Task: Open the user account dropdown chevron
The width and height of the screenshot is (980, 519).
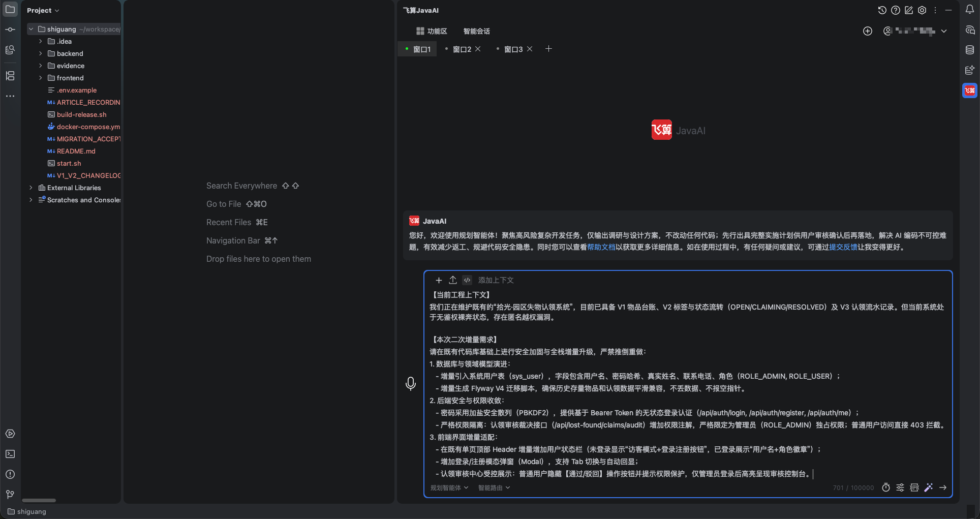Action: (944, 31)
